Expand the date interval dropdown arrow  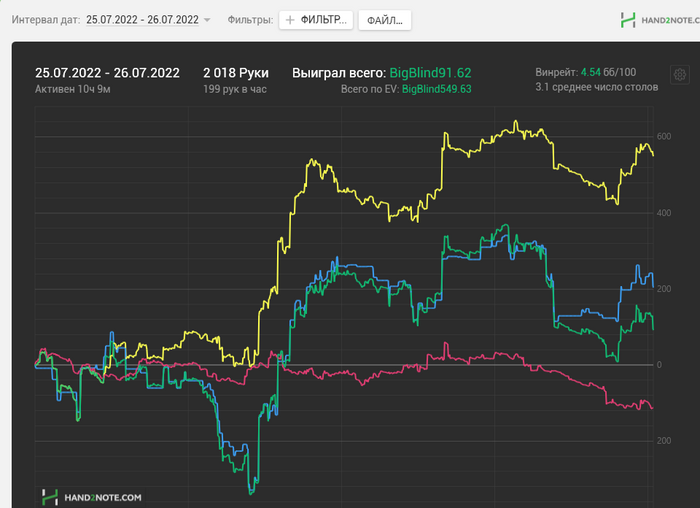pos(207,20)
